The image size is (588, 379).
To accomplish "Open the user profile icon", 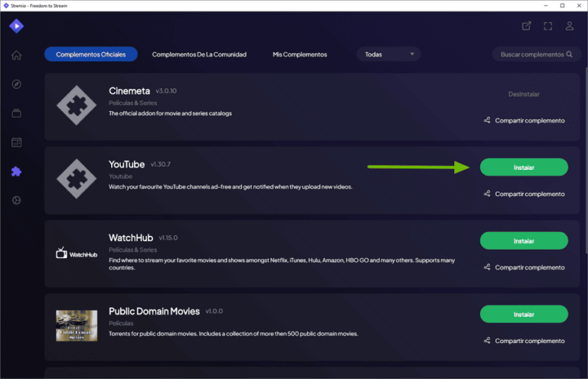I will coord(570,26).
